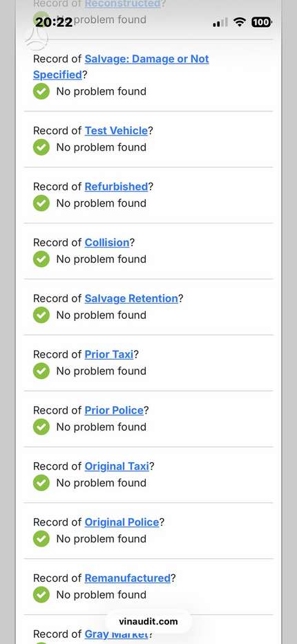The height and width of the screenshot is (644, 297).
Task: Open the Remanufactured link
Action: pos(128,578)
